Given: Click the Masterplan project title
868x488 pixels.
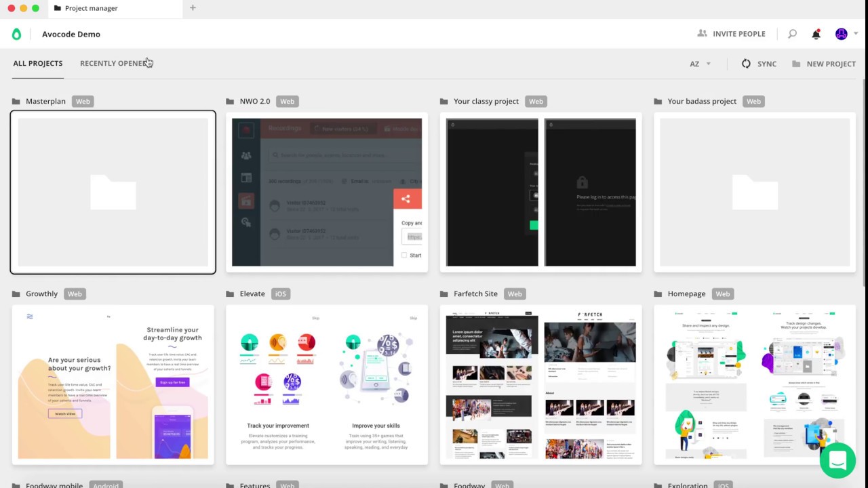Looking at the screenshot, I should pos(45,102).
